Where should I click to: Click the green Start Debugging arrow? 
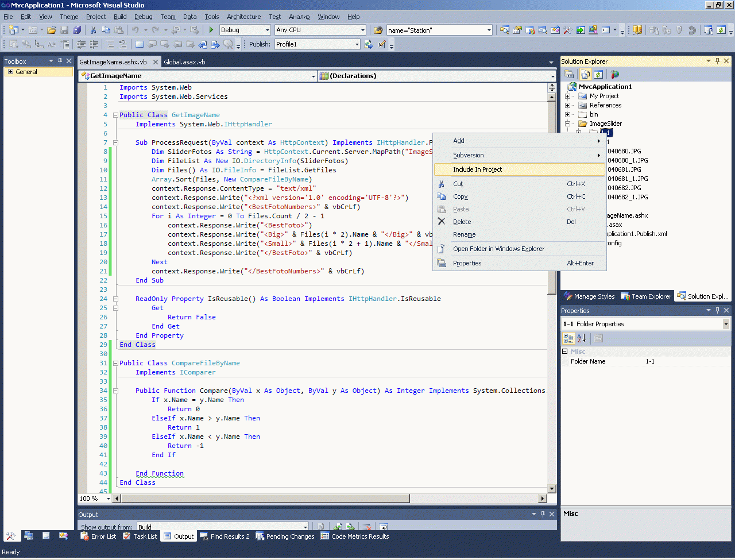[211, 30]
